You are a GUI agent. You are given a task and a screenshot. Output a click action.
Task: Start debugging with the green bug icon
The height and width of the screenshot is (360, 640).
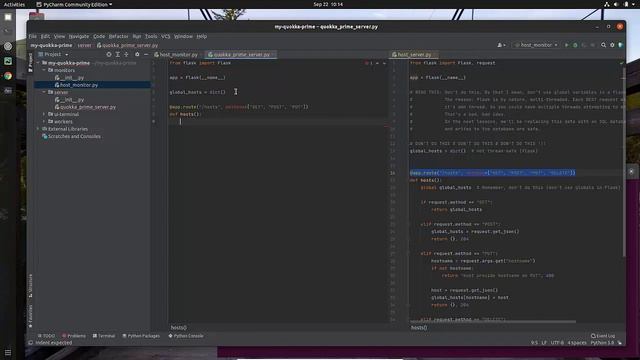[x=575, y=45]
